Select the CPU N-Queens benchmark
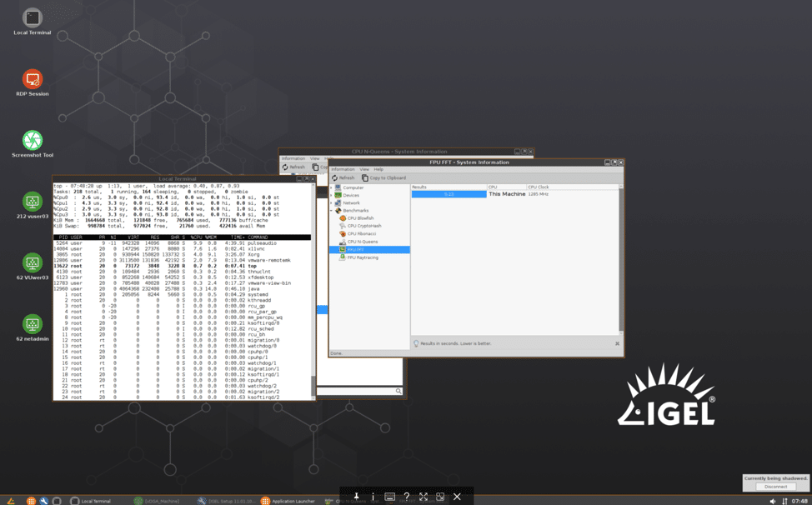 click(x=363, y=242)
